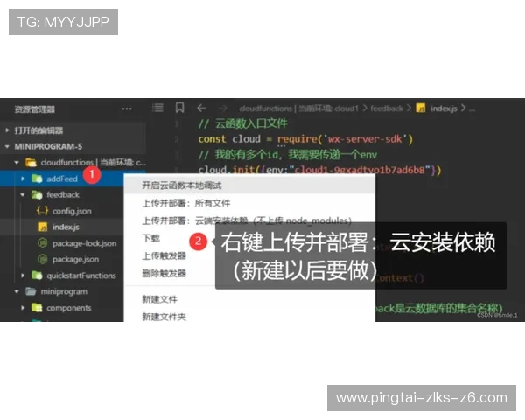
Task: Select the miniprogram folder label
Action: (x=64, y=291)
